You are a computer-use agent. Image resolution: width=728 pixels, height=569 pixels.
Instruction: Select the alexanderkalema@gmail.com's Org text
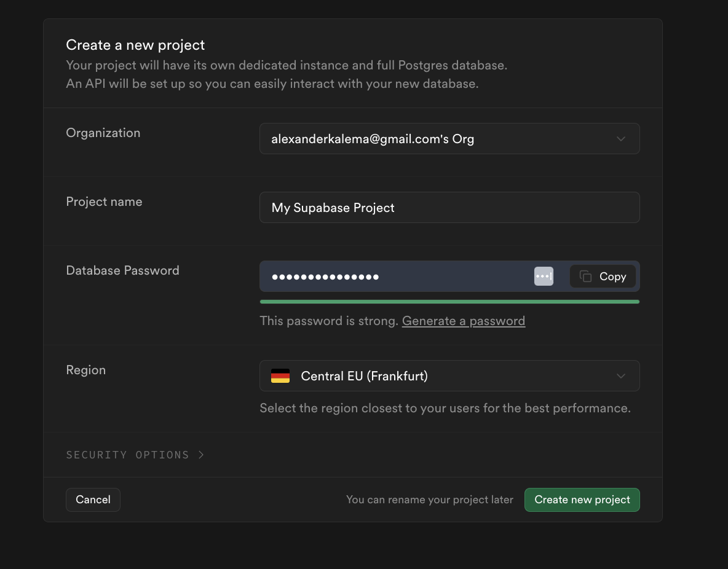373,139
